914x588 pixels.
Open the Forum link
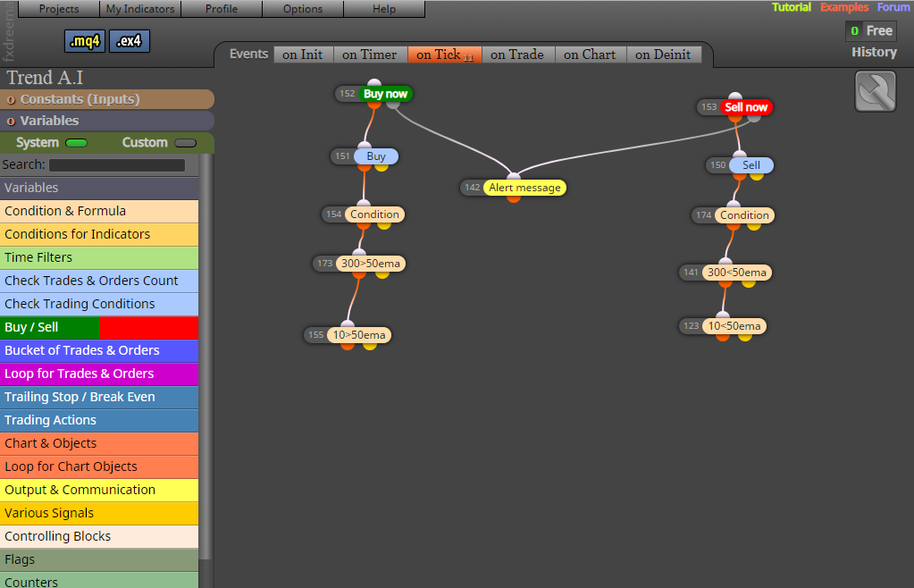pos(893,7)
